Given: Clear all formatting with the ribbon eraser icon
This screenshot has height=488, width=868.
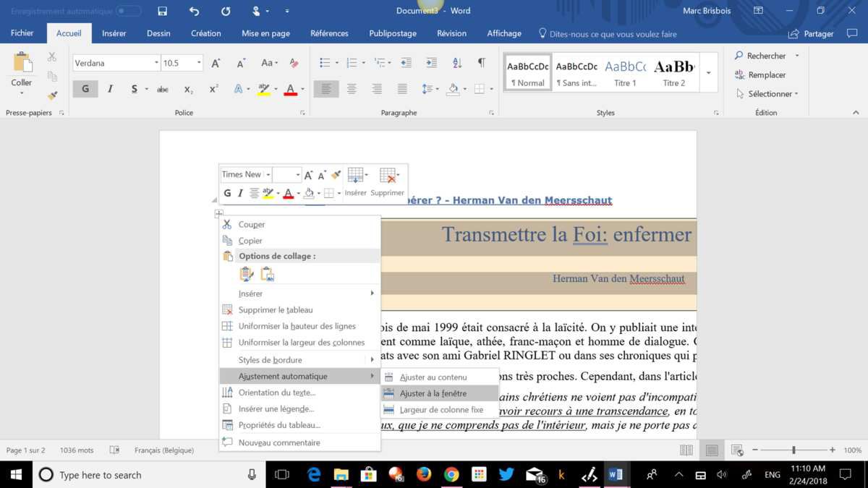Looking at the screenshot, I should 294,64.
